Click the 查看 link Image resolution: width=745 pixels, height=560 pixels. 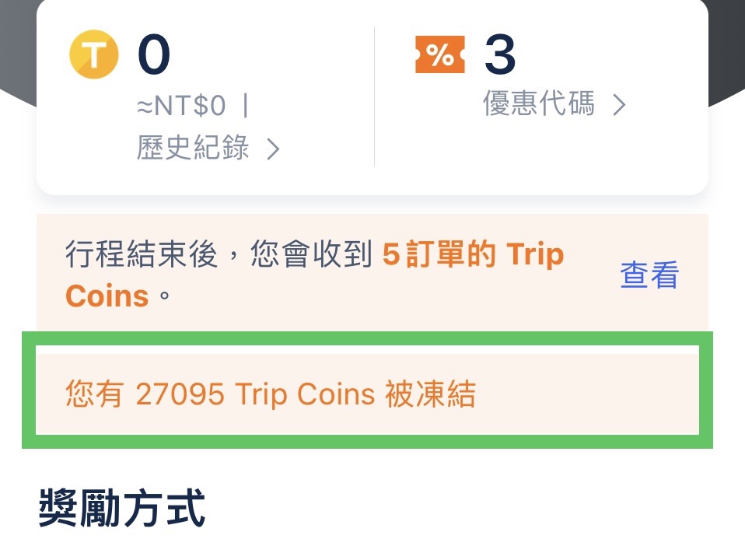coord(649,275)
